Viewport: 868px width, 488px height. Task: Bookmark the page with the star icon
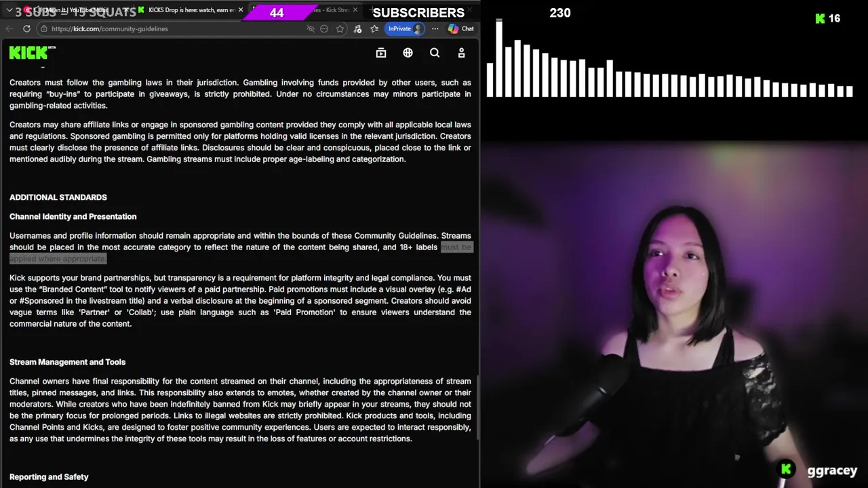[x=340, y=28]
